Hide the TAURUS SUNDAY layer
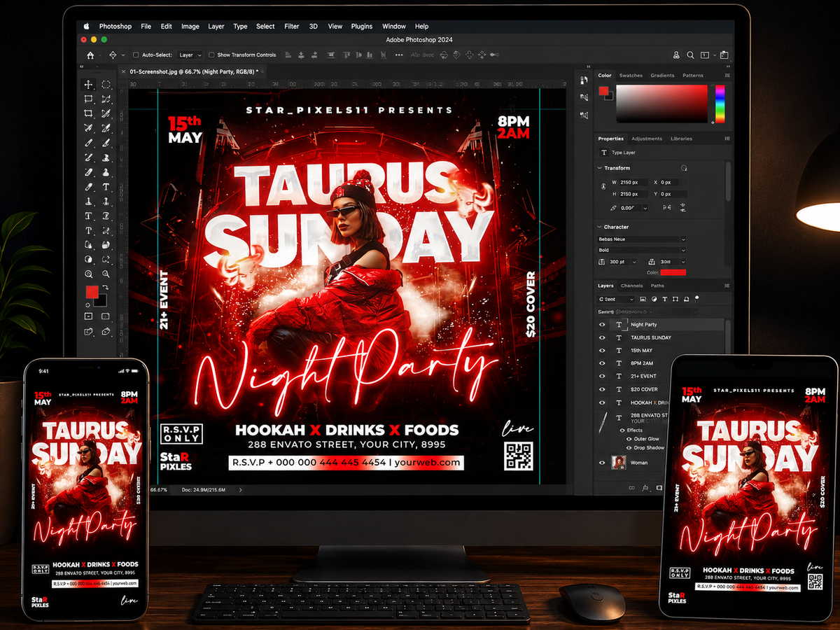Viewport: 840px width, 630px height. (602, 337)
